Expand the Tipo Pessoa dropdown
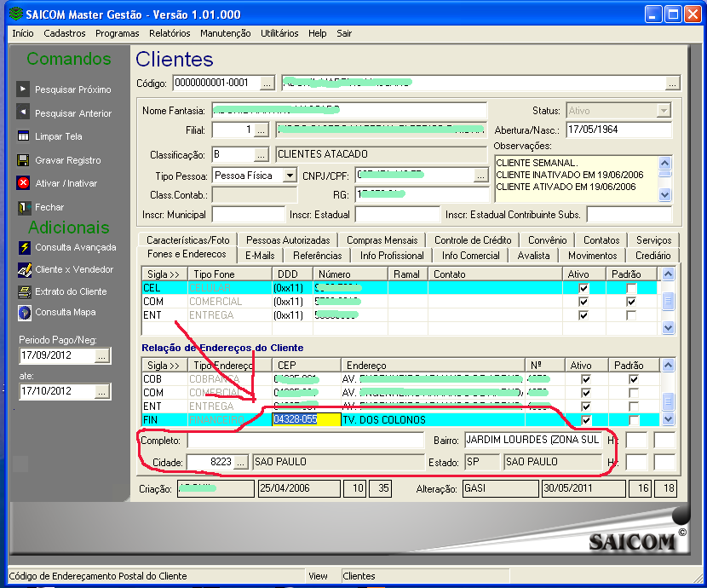Image resolution: width=707 pixels, height=588 pixels. pos(290,176)
